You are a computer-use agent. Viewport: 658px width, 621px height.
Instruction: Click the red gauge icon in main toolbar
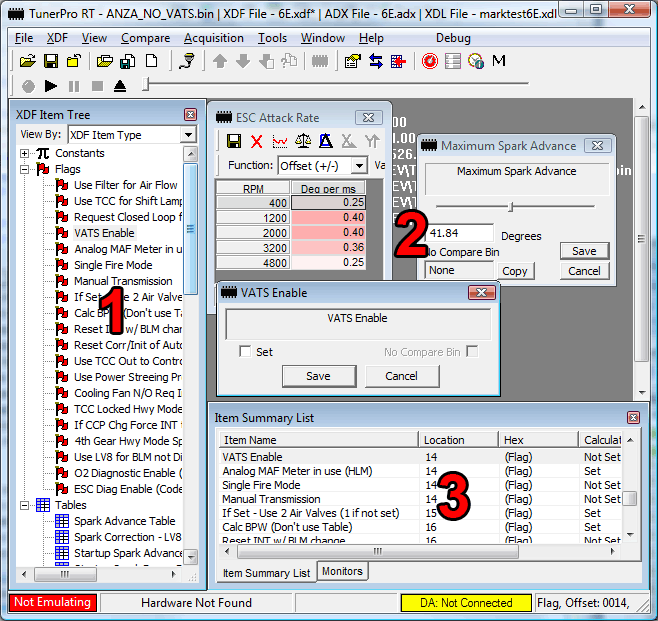(429, 61)
